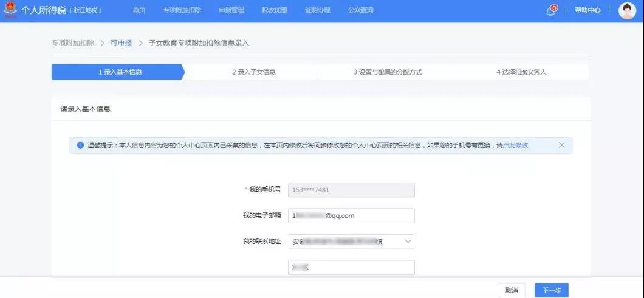Navigate to 公众查询
Image resolution: width=644 pixels, height=298 pixels.
[x=361, y=10]
